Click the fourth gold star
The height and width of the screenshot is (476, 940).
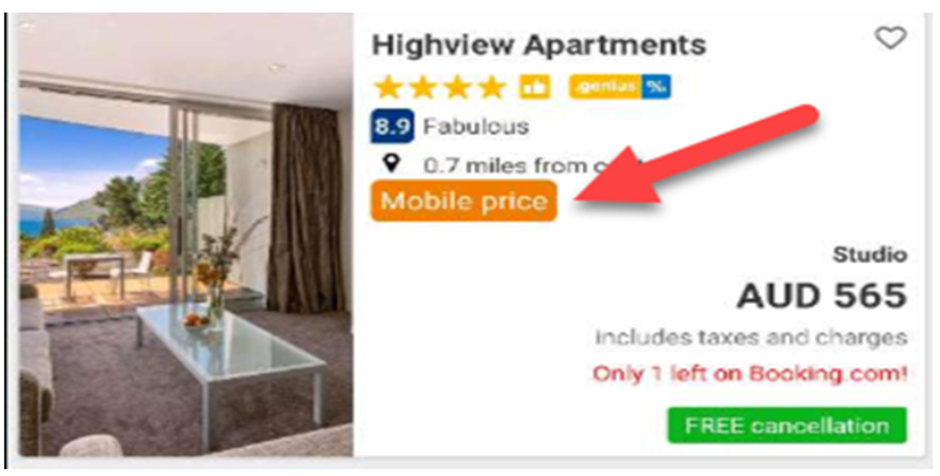click(492, 88)
